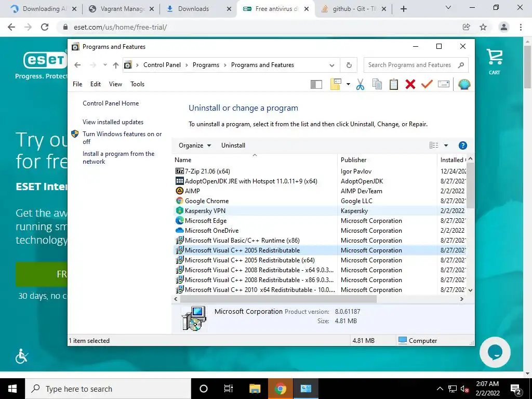Click the Paste clipboard toolbar icon

(394, 84)
